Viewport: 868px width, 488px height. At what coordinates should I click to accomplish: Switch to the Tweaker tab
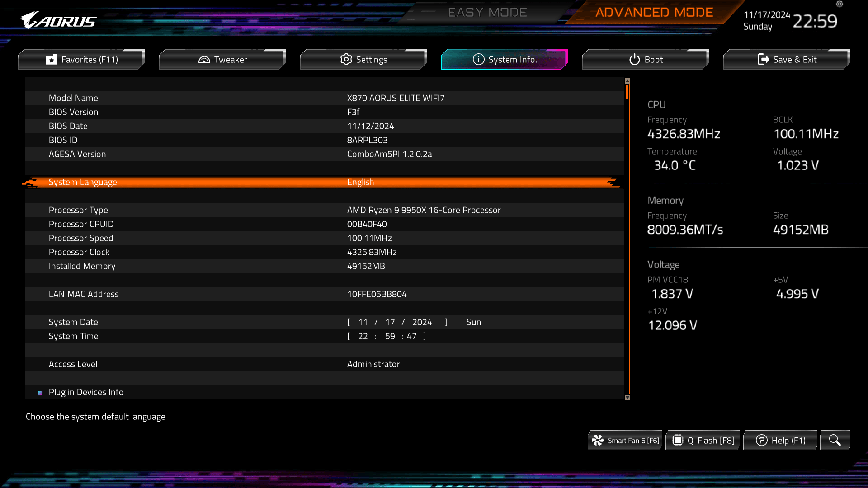point(222,59)
